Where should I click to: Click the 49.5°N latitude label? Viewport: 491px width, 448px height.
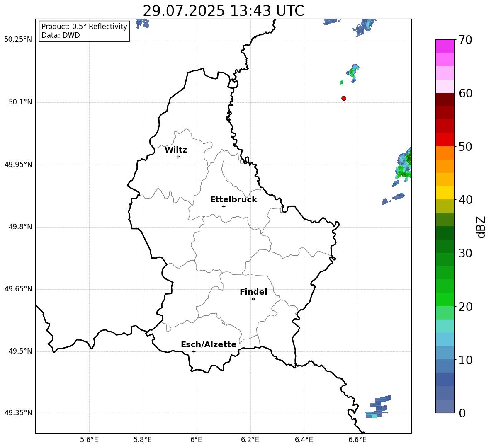20,351
